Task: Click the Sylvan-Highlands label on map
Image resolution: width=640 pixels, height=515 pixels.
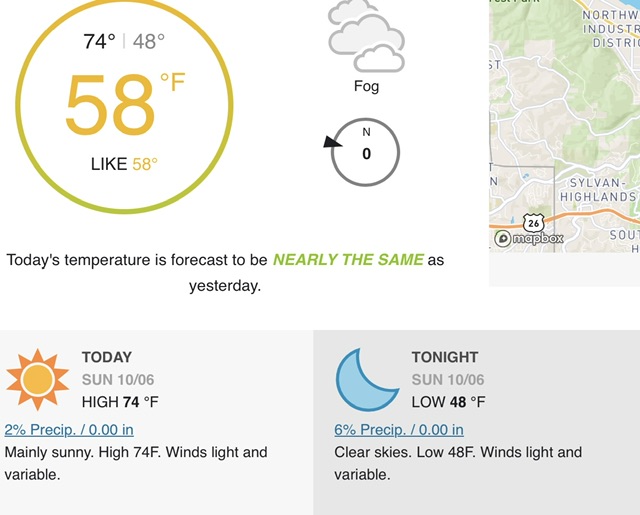Action: point(598,190)
